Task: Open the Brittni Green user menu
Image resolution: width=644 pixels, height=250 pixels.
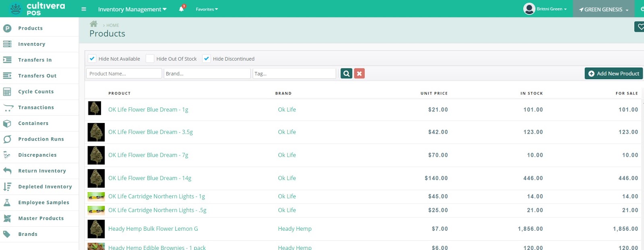Action: coord(551,9)
